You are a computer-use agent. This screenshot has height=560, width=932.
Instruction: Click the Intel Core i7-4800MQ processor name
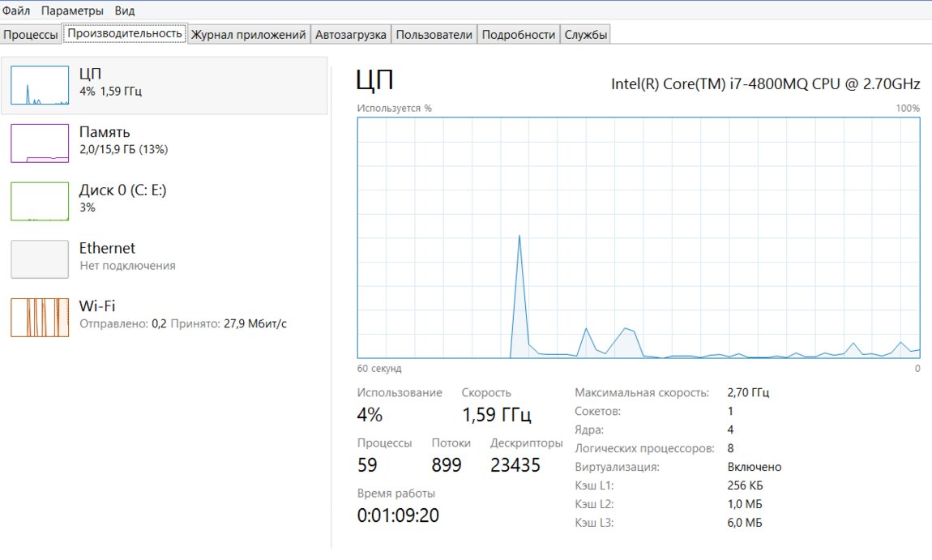(765, 83)
